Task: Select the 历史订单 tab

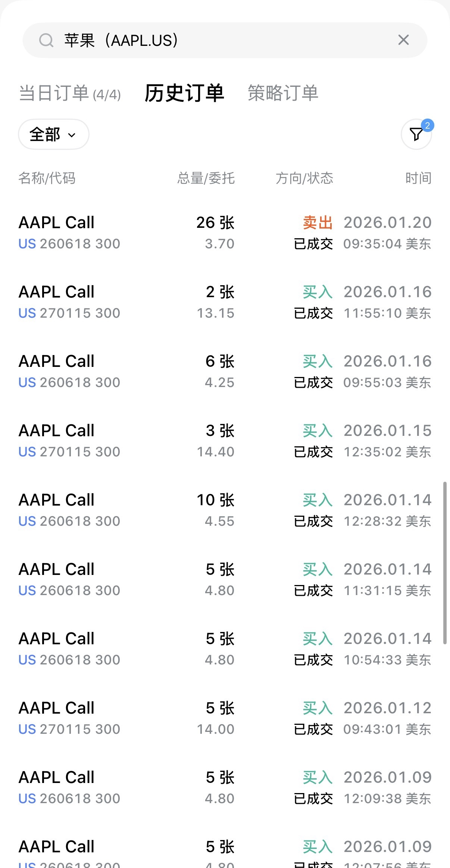Action: click(184, 93)
